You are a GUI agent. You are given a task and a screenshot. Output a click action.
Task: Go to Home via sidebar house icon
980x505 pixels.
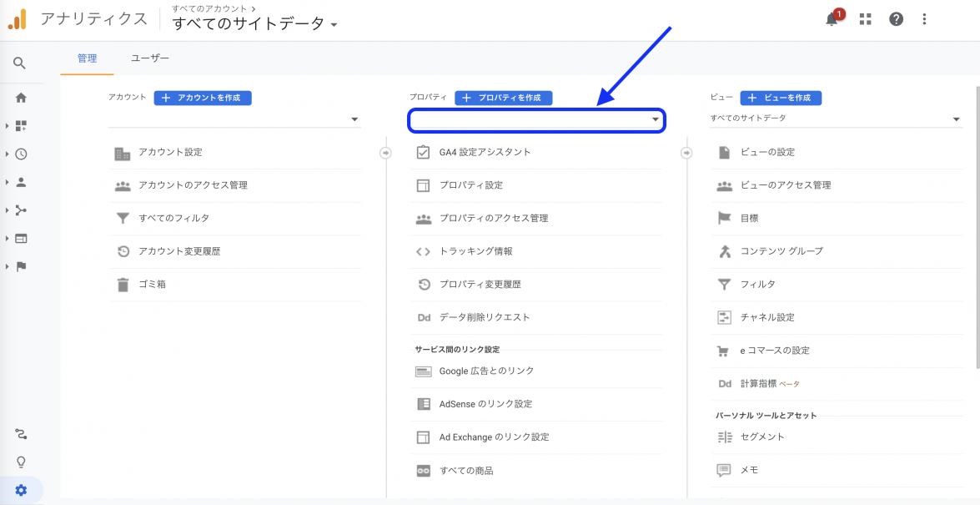click(21, 98)
